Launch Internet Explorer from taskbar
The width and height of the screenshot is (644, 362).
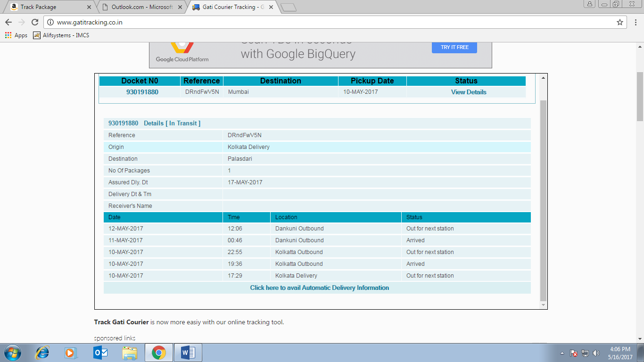(x=43, y=353)
